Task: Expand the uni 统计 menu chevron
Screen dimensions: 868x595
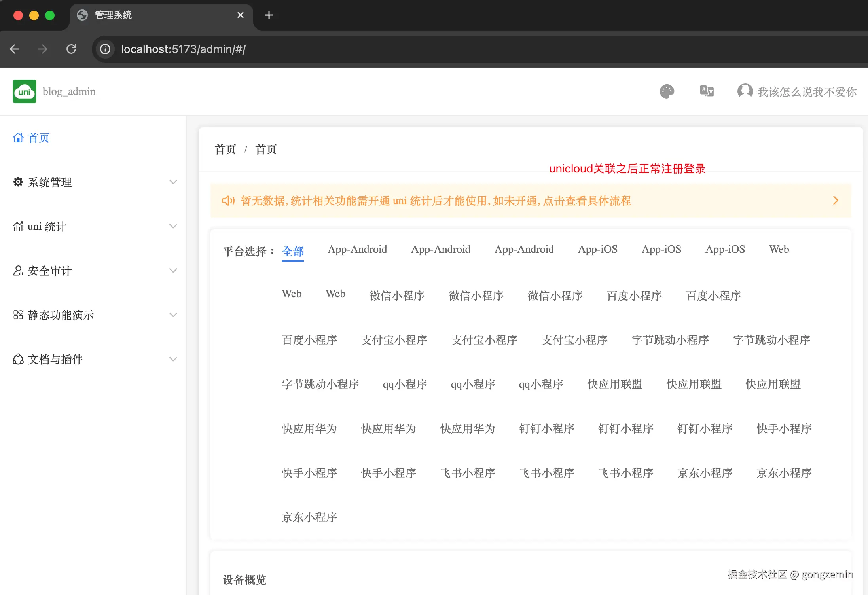Action: (173, 226)
